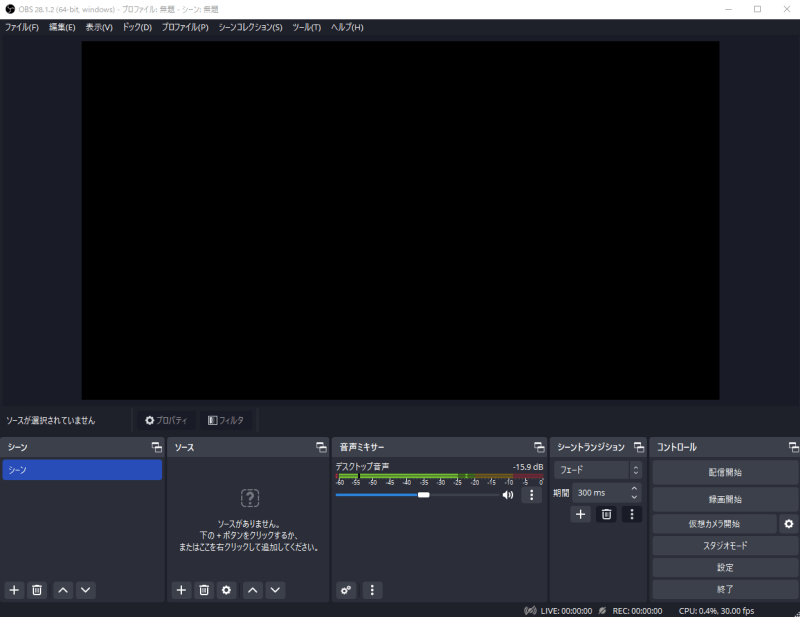Add a new source with plus icon
The height and width of the screenshot is (617, 800).
click(181, 590)
